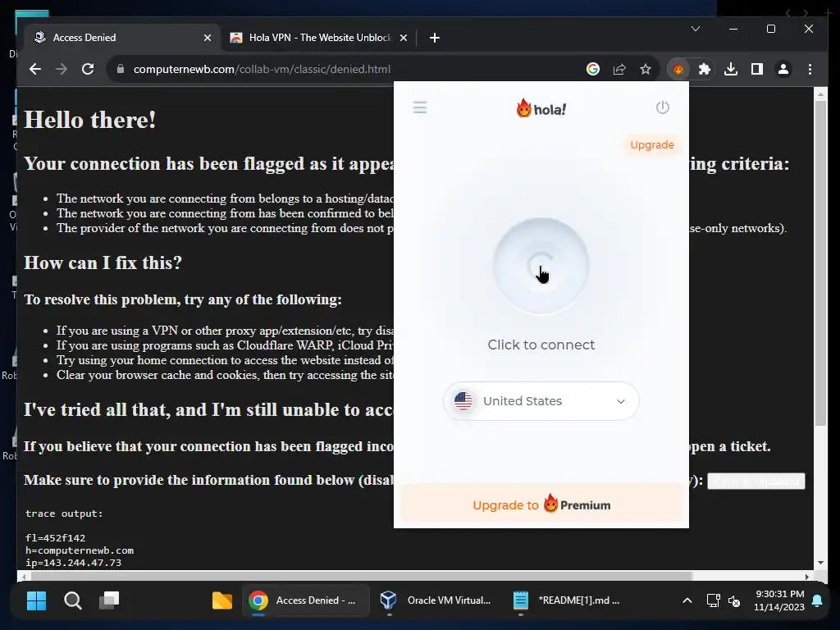This screenshot has height=630, width=840.
Task: Switch to the Hola VPN tab
Action: click(319, 38)
